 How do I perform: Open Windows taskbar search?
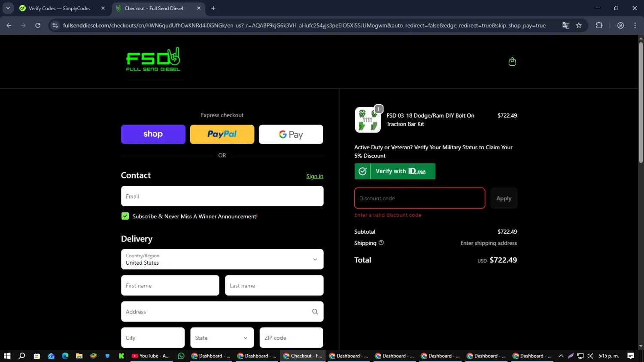pos(22,356)
